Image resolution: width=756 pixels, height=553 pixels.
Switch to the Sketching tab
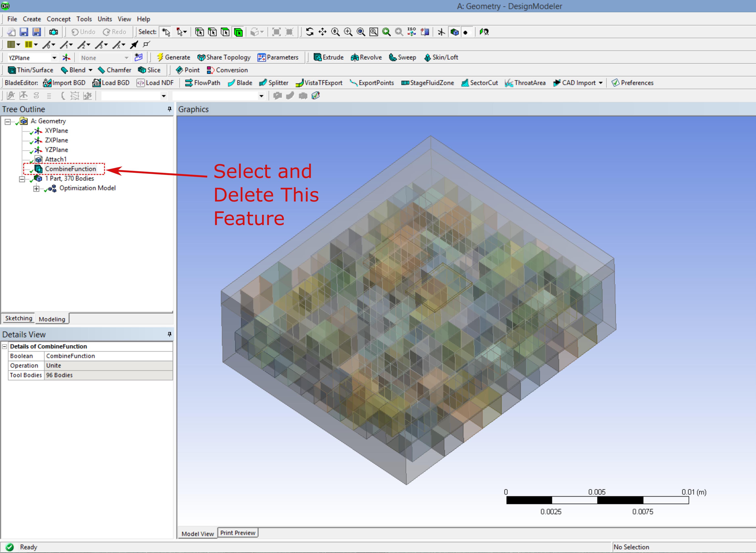(x=18, y=318)
